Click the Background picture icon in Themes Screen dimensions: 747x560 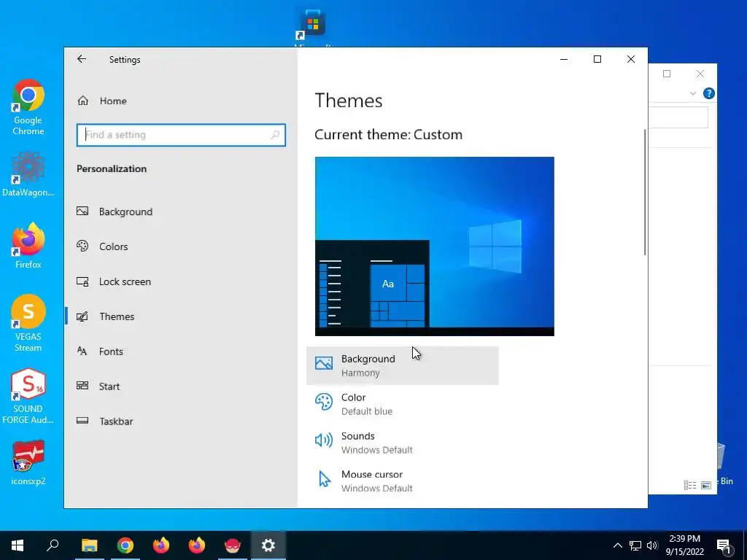[x=323, y=363]
